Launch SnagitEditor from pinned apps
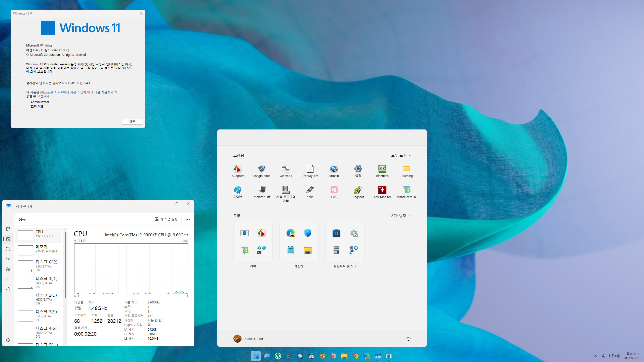Screen dimensions: 644x362 click(262, 171)
